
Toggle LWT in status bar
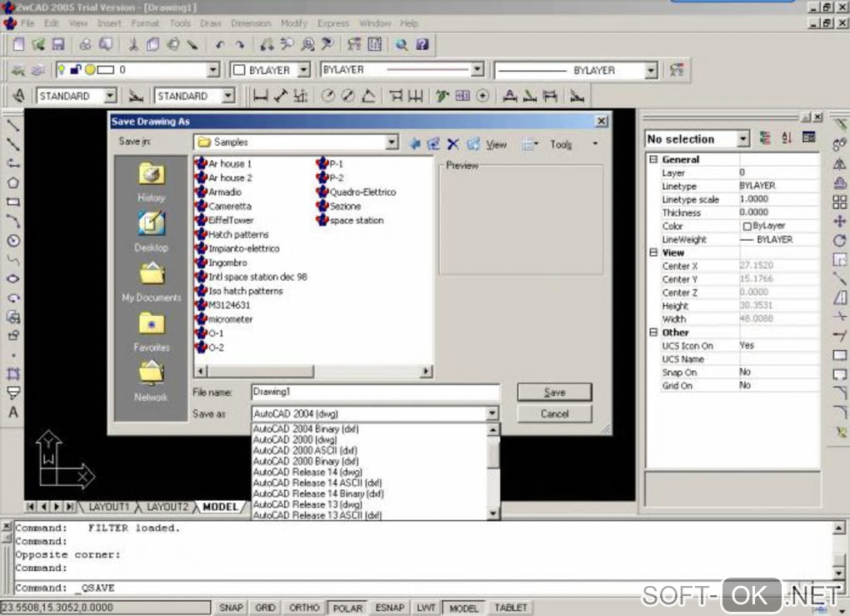click(x=426, y=608)
